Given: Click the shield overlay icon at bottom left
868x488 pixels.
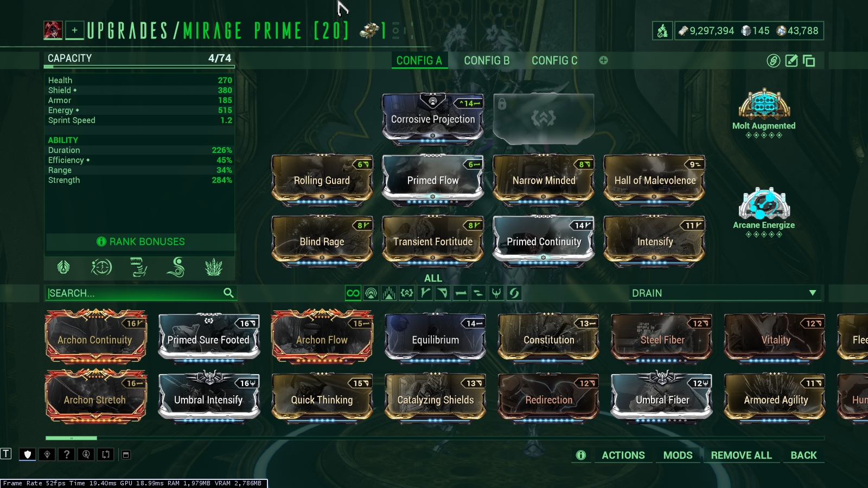Looking at the screenshot, I should click(28, 454).
